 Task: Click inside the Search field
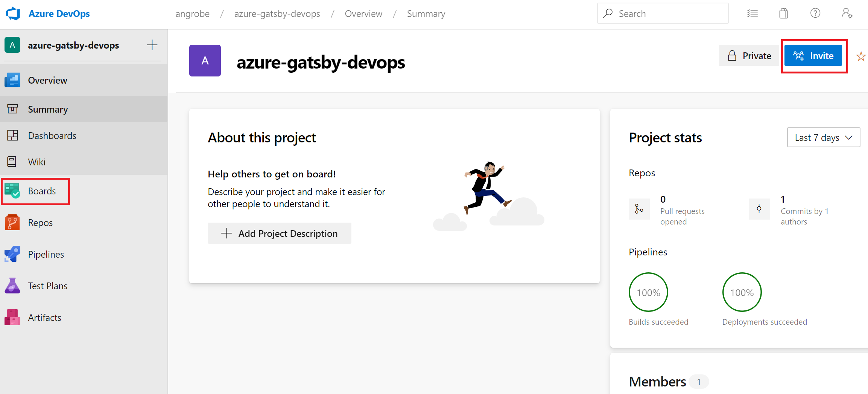pos(662,13)
